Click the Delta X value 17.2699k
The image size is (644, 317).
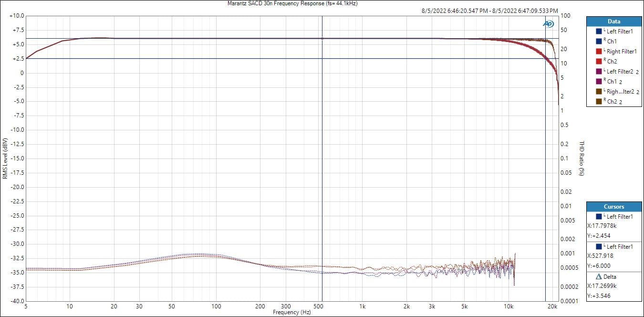[x=604, y=286]
